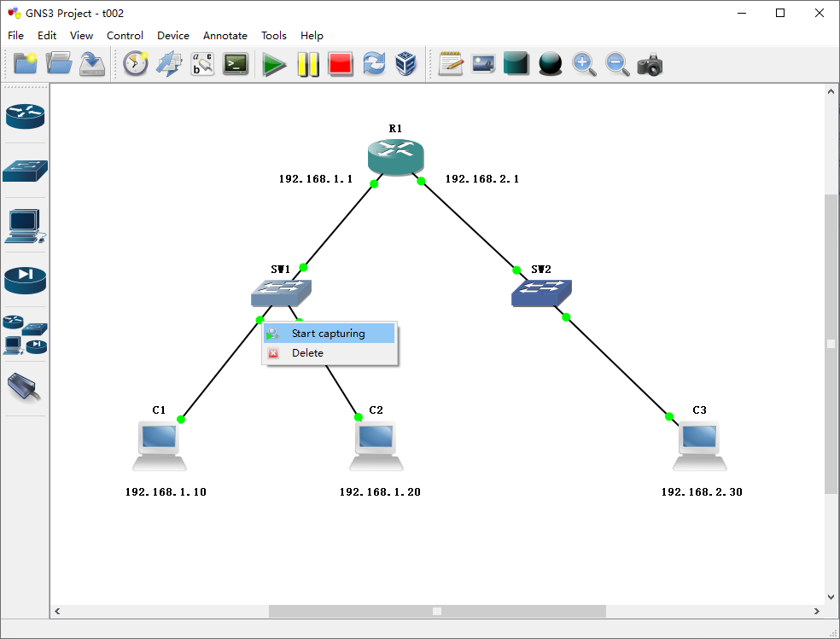Viewport: 840px width, 639px height.
Task: Add a note with notepad icon
Action: (451, 64)
